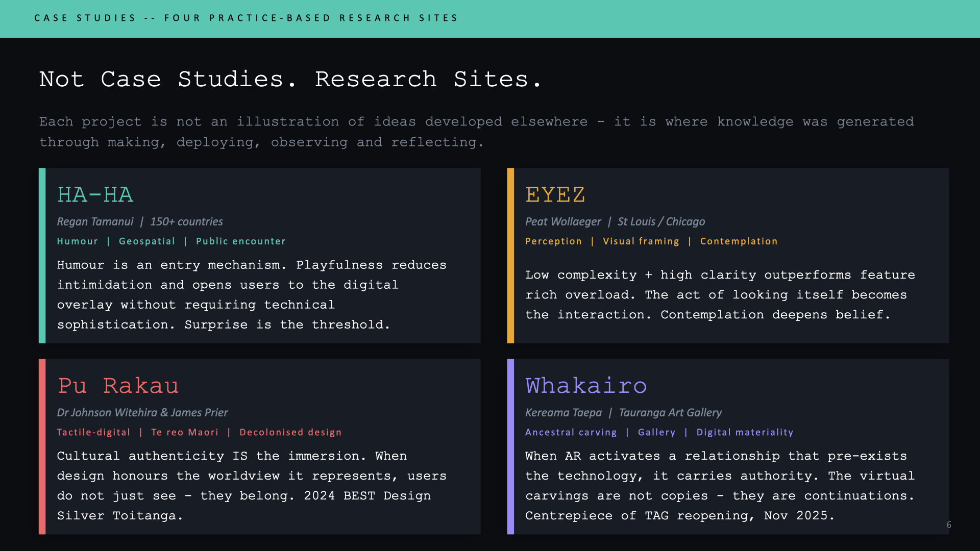Click the Humour tag in HA-HA card

point(77,241)
